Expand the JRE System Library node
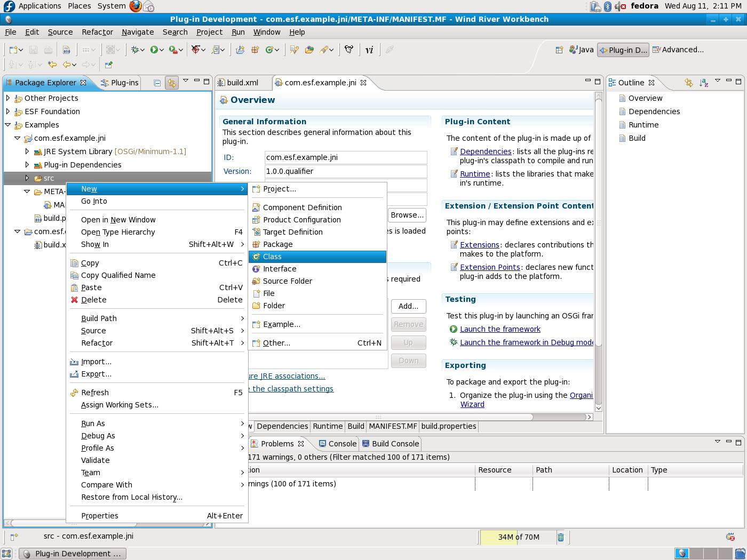This screenshot has height=560, width=747. (27, 151)
